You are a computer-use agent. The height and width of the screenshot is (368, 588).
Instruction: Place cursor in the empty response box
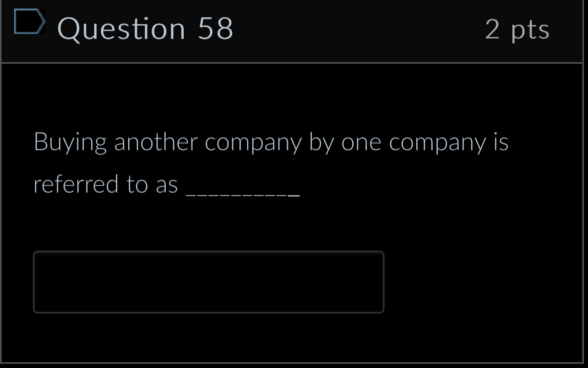(x=208, y=282)
